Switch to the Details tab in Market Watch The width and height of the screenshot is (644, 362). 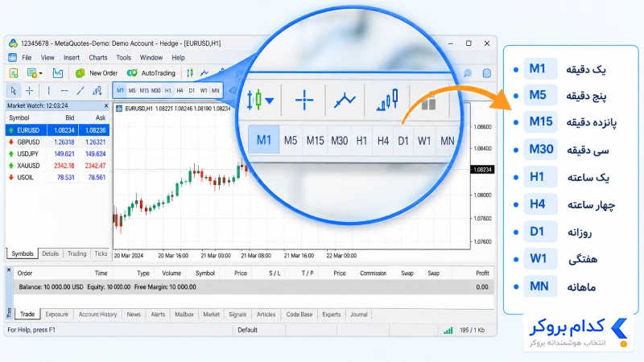click(x=51, y=253)
